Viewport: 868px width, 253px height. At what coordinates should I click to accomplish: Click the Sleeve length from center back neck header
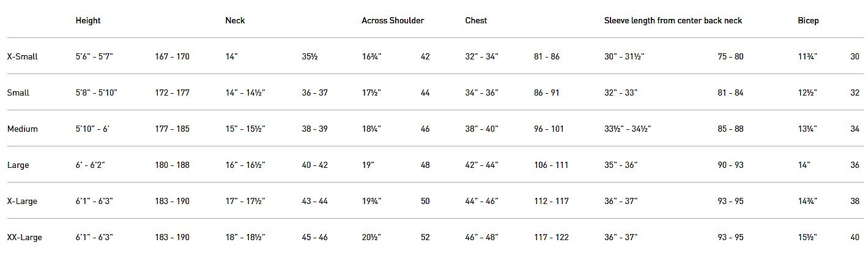click(x=673, y=20)
